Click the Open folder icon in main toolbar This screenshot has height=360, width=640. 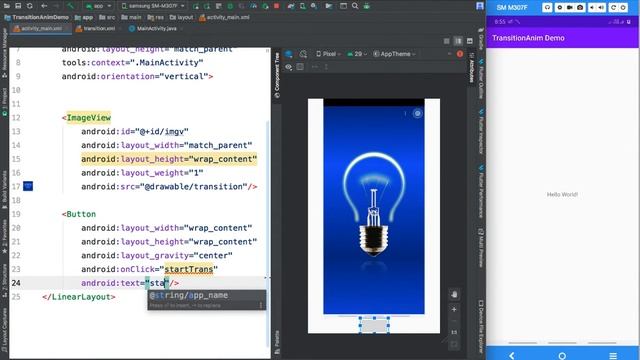pos(7,6)
